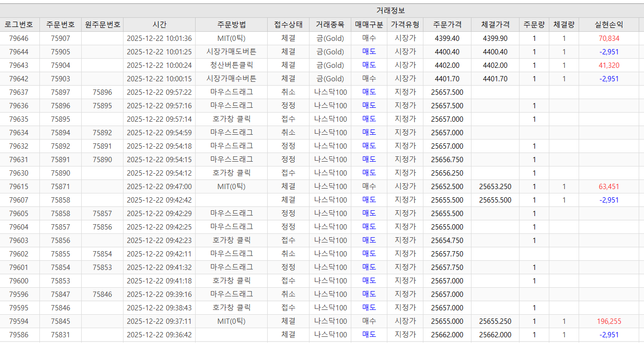Select timestamp 2025-12-22 09:47:00
Viewport: 644px width, 345px height.
pos(159,187)
